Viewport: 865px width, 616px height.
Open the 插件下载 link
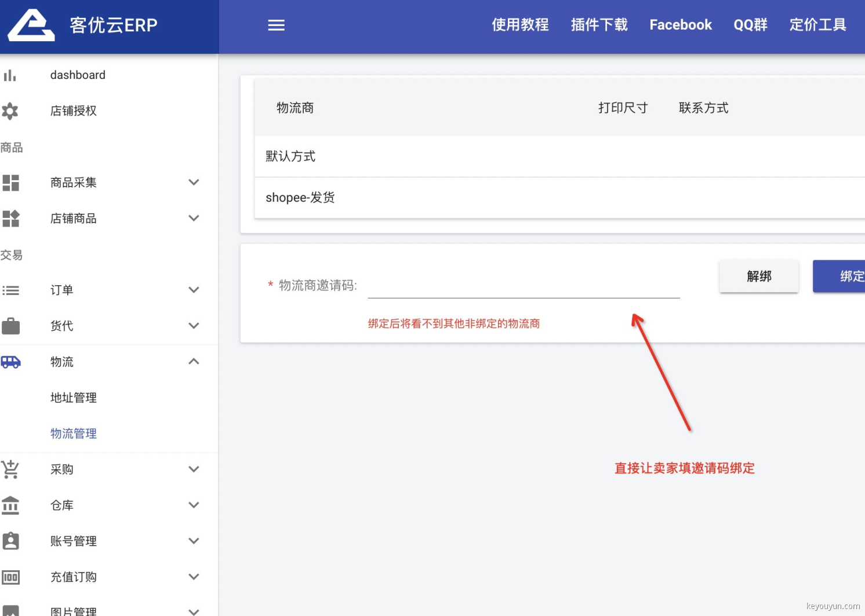coord(599,25)
